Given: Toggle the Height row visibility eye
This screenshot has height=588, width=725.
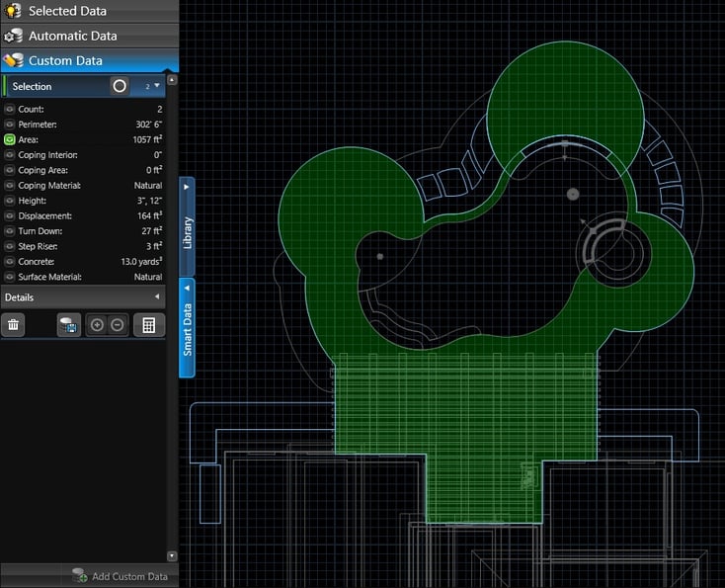Looking at the screenshot, I should tap(9, 201).
